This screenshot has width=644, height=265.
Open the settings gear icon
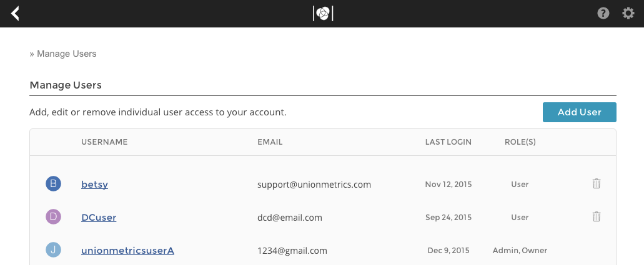click(628, 13)
